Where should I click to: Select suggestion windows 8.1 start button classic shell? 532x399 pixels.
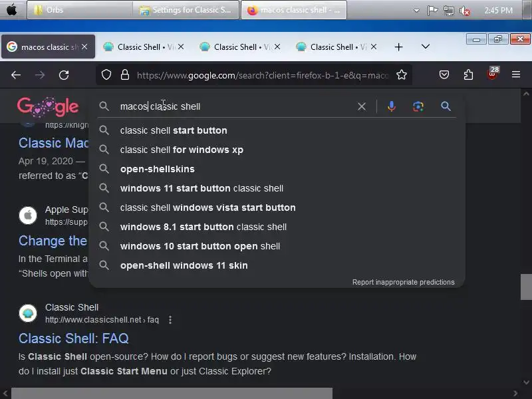pos(277,227)
